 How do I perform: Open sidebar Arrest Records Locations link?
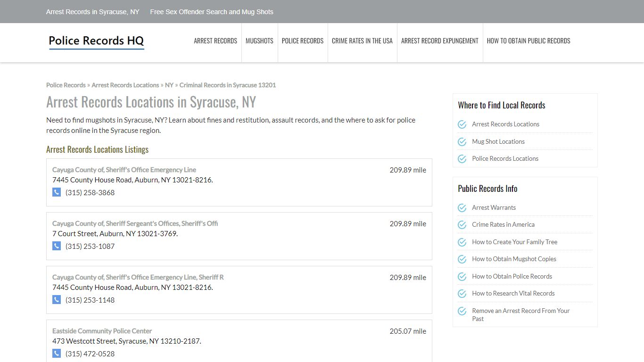[x=505, y=124]
